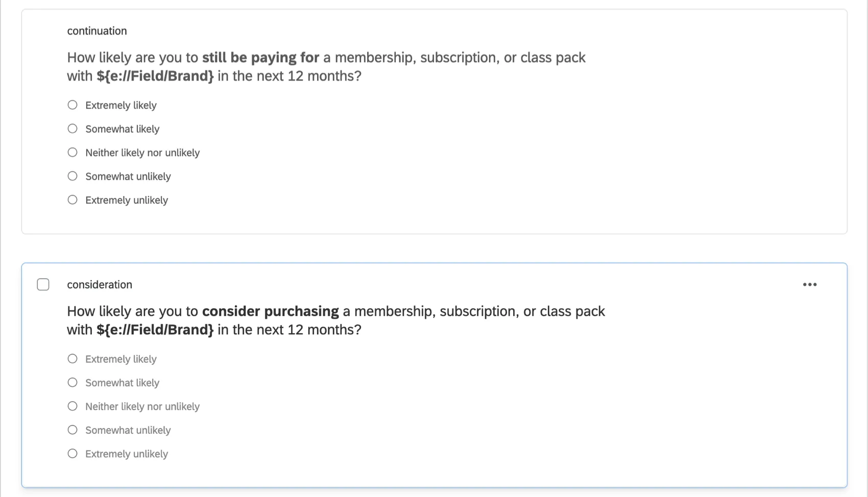Check the checkbox beside the consideration question
The width and height of the screenshot is (868, 497).
point(43,284)
